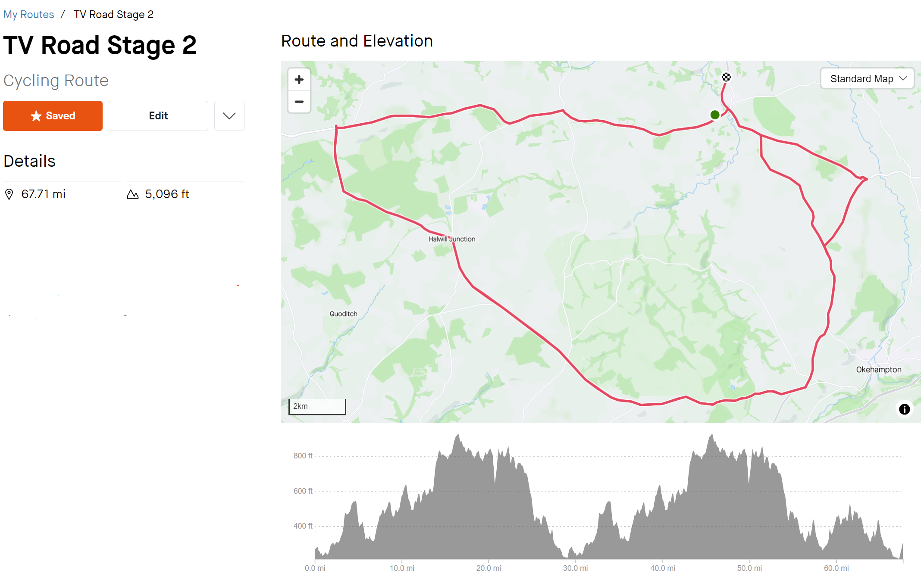924x573 pixels.
Task: Click the Okehampton town label
Action: tap(879, 370)
